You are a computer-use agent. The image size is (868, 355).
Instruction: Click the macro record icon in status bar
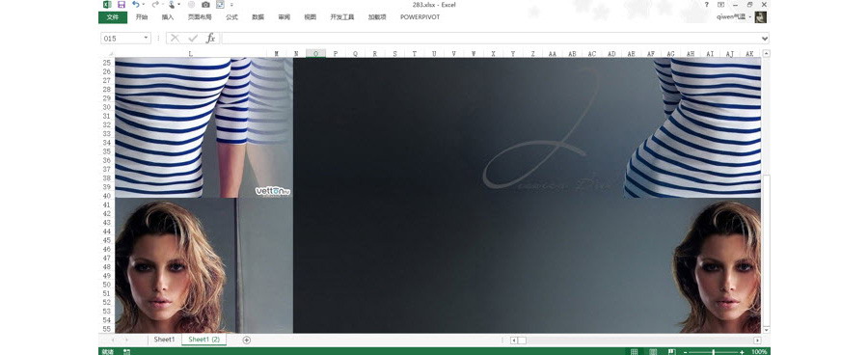(126, 352)
